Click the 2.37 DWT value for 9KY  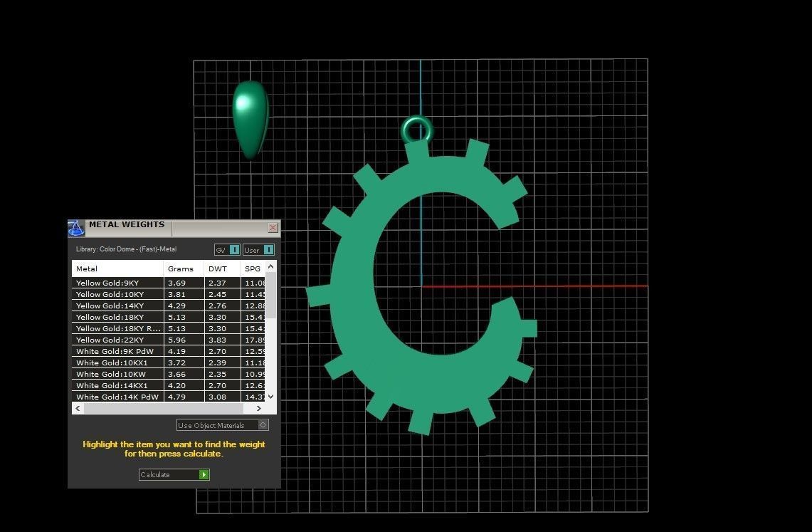[x=217, y=283]
